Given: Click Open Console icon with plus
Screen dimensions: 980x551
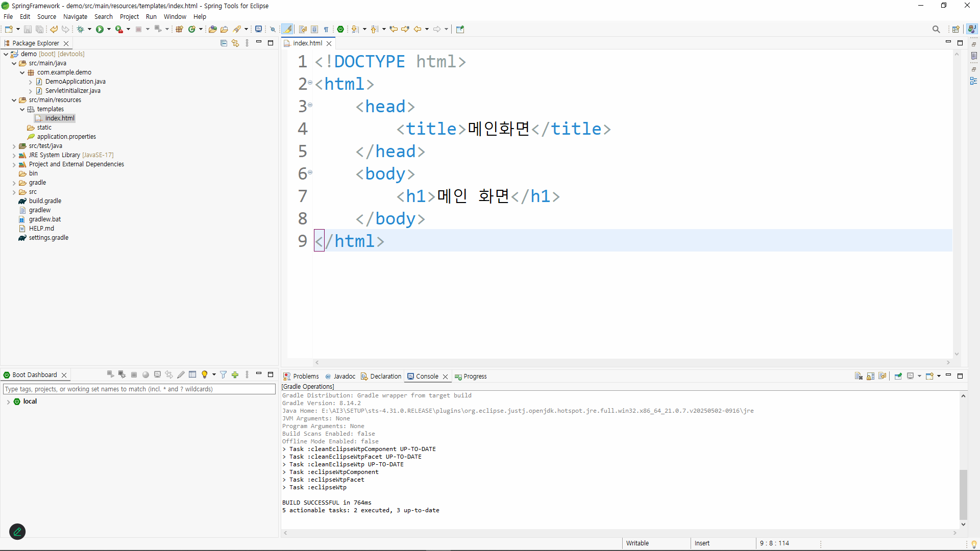Looking at the screenshot, I should click(929, 376).
